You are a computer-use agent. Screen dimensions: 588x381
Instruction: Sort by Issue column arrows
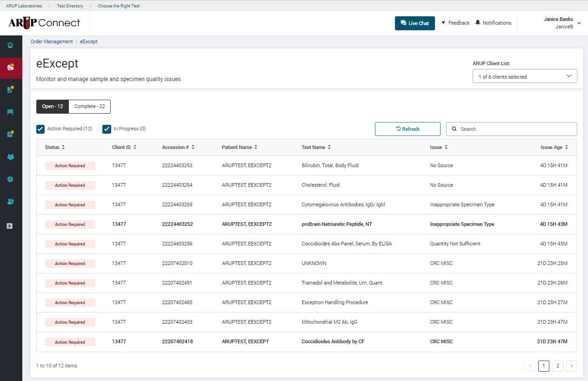(446, 147)
